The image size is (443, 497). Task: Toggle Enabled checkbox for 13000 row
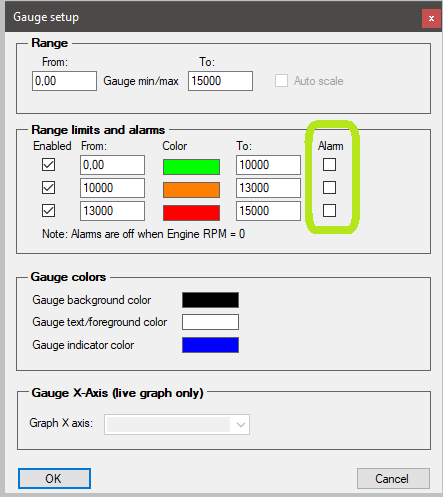tap(48, 211)
